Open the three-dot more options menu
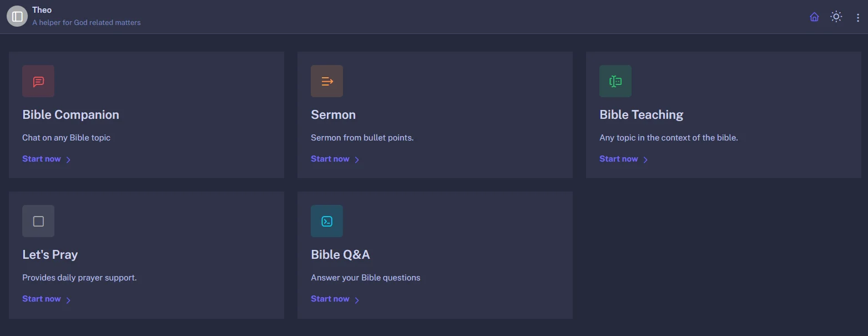Viewport: 868px width, 336px height. pos(858,17)
